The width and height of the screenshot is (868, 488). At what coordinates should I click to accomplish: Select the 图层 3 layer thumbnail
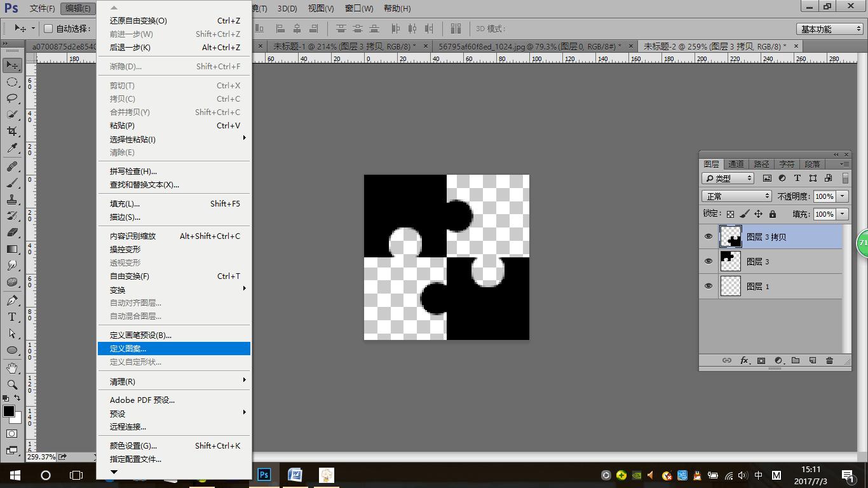click(x=731, y=261)
